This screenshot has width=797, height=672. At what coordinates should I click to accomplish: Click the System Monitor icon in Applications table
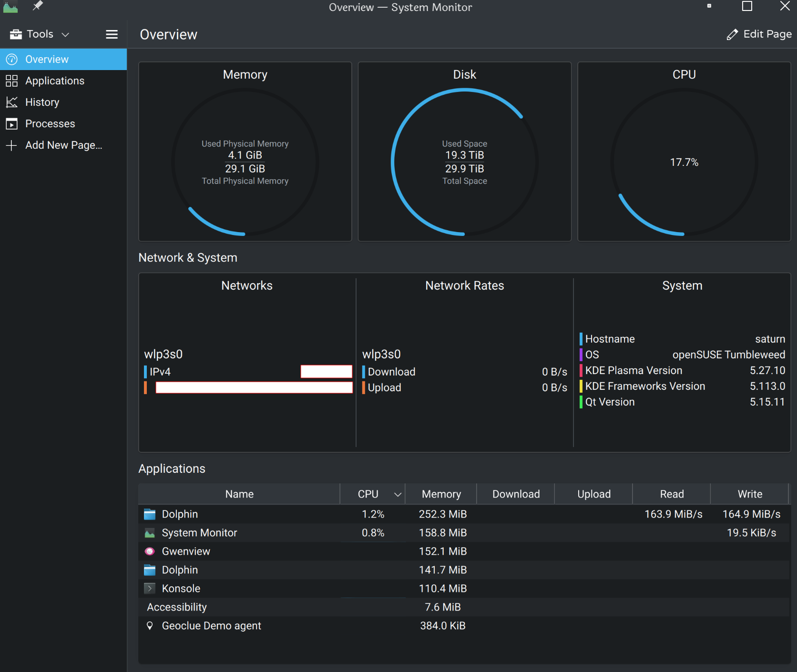150,533
